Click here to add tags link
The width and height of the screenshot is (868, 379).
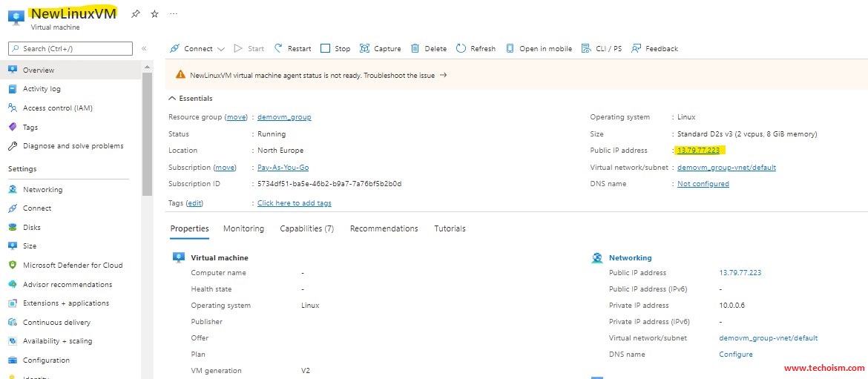(x=295, y=203)
